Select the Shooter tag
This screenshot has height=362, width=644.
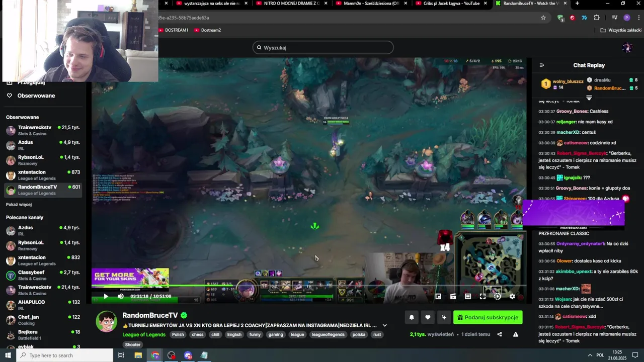coord(133,345)
